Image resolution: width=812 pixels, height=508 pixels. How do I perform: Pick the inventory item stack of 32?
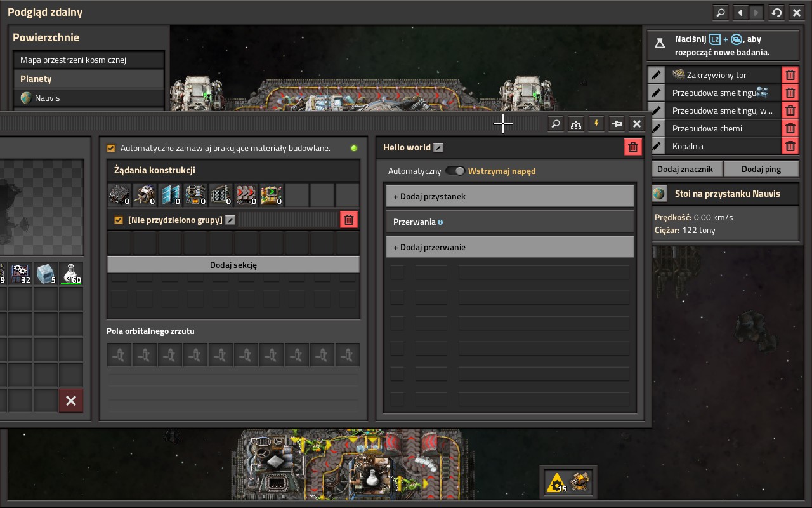pos(20,274)
